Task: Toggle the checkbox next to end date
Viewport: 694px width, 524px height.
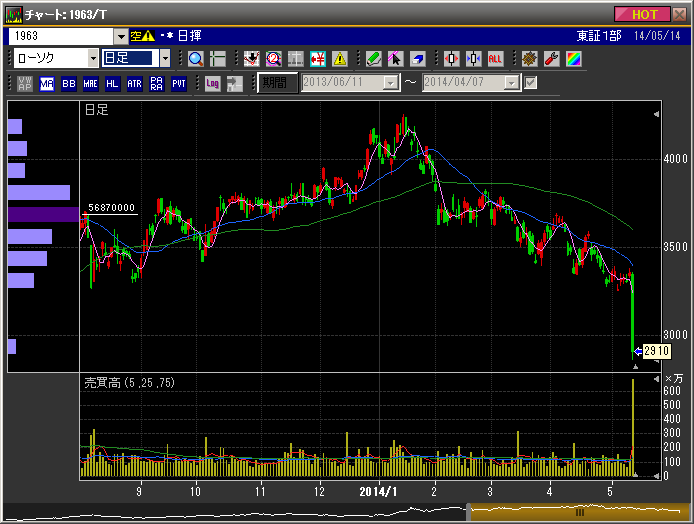Action: (531, 83)
